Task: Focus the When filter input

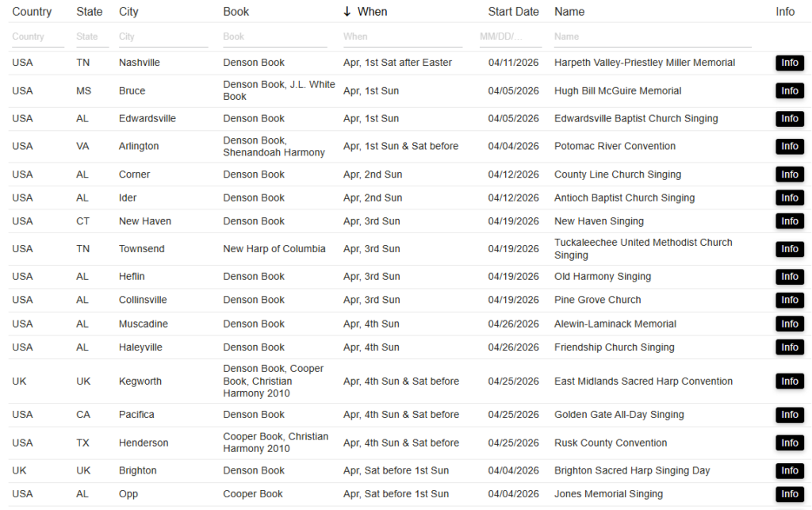Action: [x=403, y=36]
